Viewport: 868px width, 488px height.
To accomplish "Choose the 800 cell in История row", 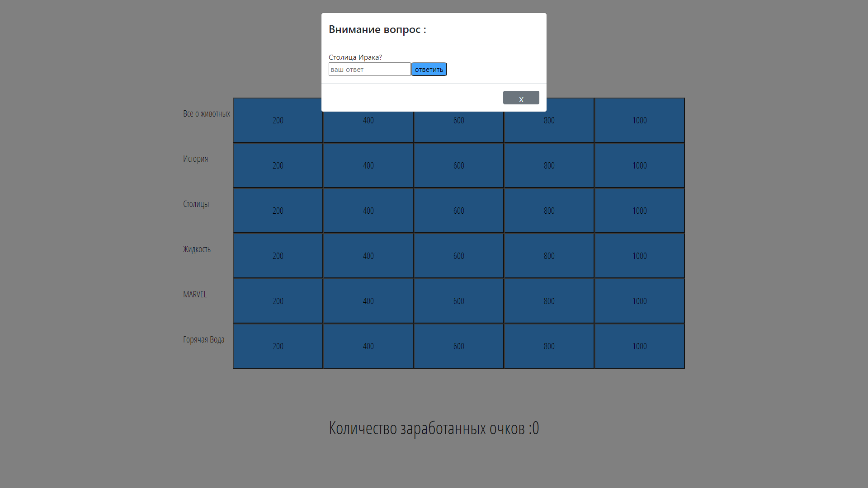I will click(549, 165).
